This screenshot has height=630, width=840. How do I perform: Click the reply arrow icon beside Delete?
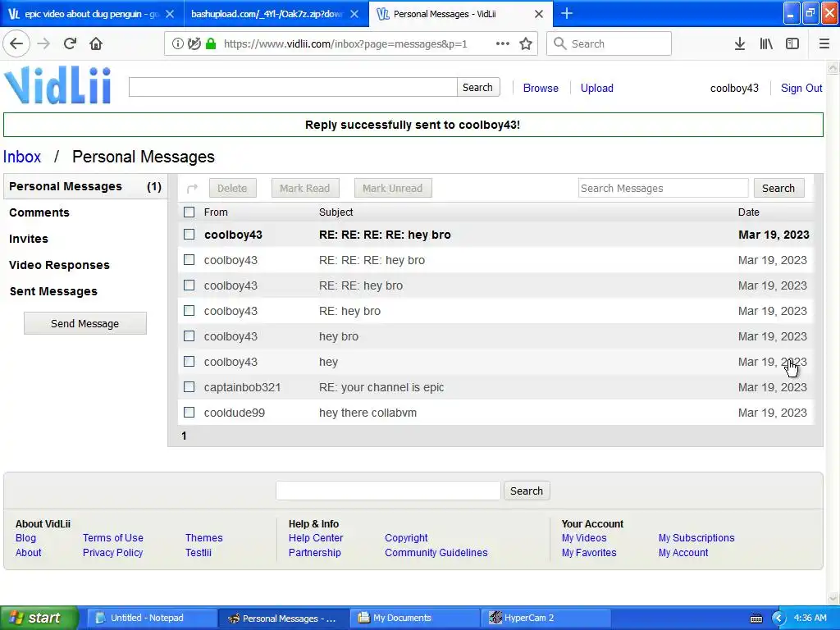coord(192,189)
